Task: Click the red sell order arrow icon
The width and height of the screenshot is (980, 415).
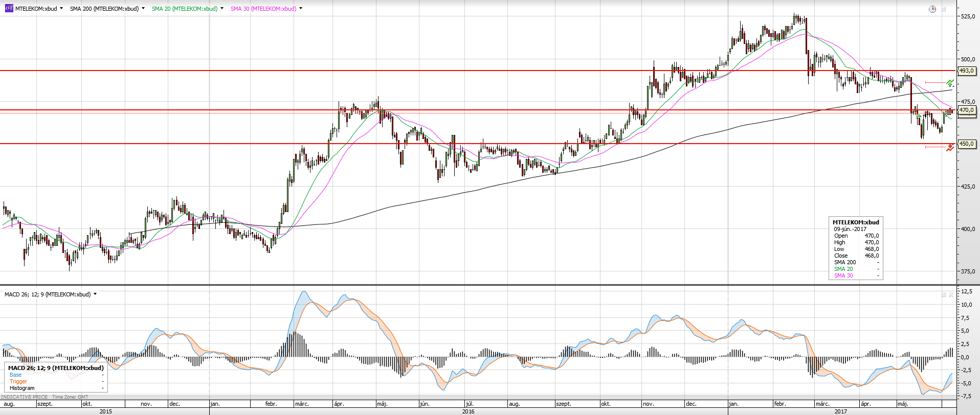Action: [950, 148]
